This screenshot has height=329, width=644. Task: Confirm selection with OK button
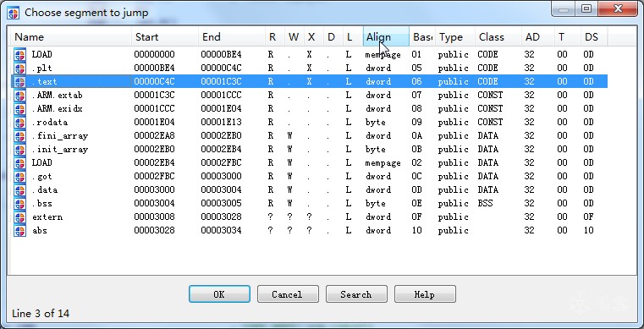pos(219,294)
